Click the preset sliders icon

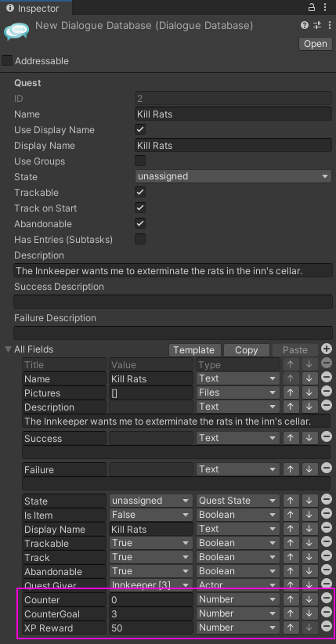[x=316, y=26]
